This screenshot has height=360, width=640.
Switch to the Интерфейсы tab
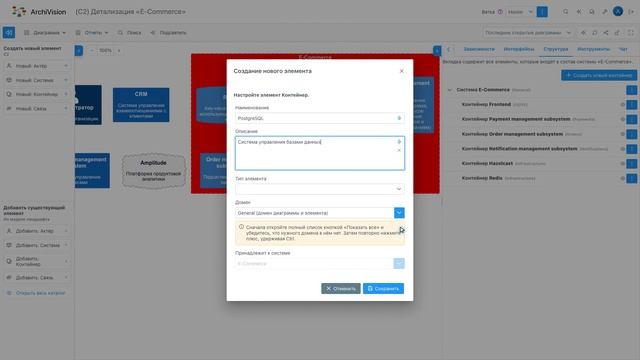(519, 49)
